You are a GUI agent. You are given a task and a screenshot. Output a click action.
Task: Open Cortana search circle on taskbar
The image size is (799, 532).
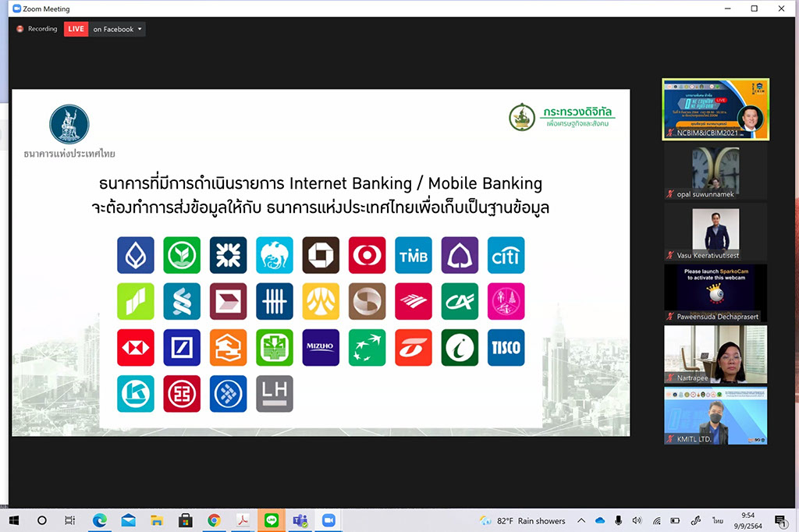(42, 520)
